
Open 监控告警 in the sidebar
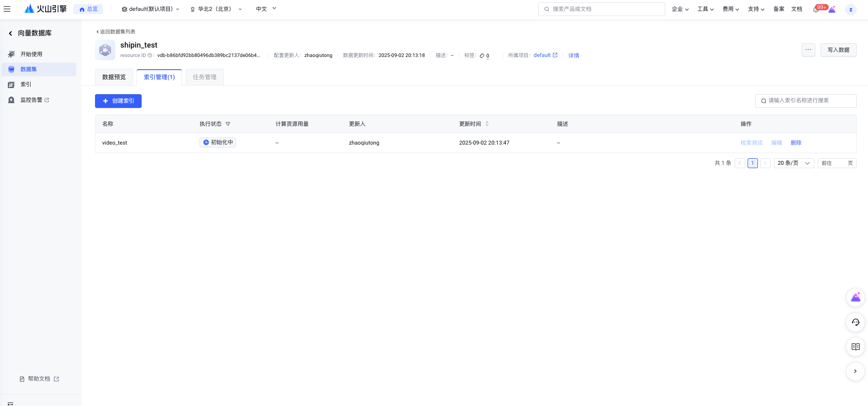[39, 100]
